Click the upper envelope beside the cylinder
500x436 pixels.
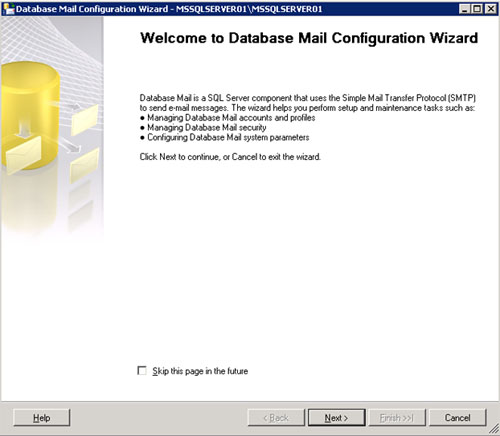(x=85, y=119)
